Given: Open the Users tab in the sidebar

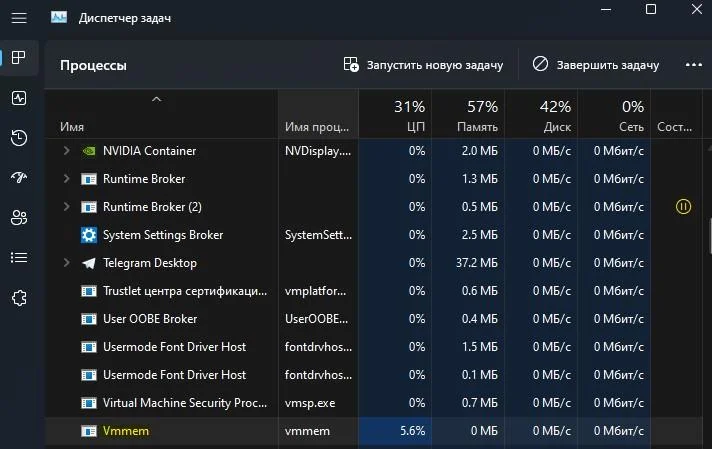Looking at the screenshot, I should coord(19,217).
